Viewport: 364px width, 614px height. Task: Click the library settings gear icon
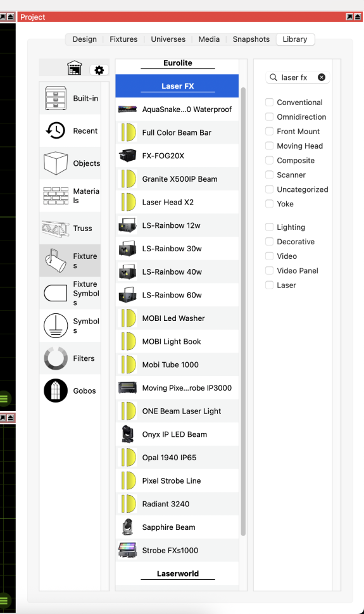(x=99, y=70)
